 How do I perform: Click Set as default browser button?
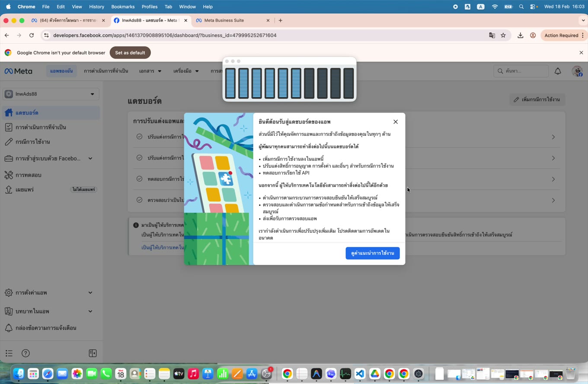click(x=130, y=53)
